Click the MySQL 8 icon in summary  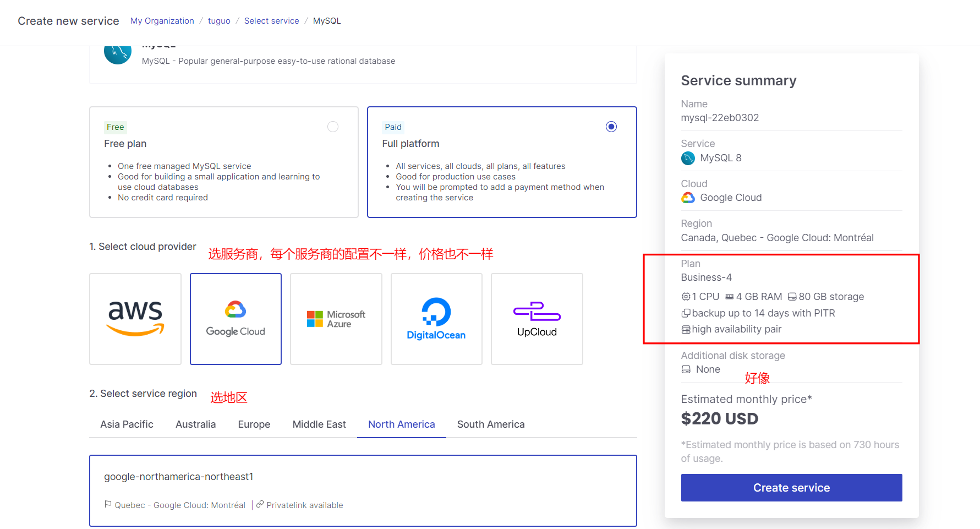[688, 159]
